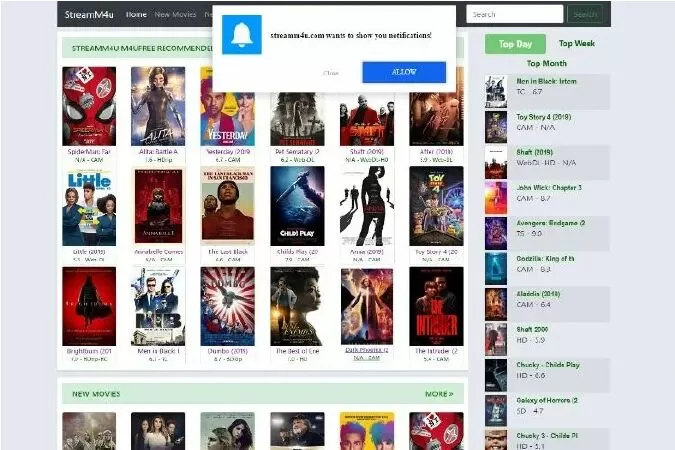Open Toy Story 4 (2019) sidebar entry
Screen dimensions: 675x450
547,127
